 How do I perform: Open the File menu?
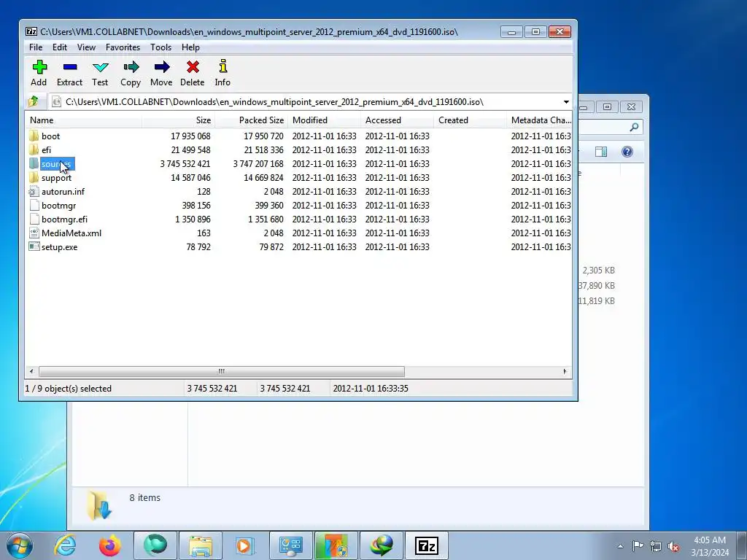tap(36, 47)
